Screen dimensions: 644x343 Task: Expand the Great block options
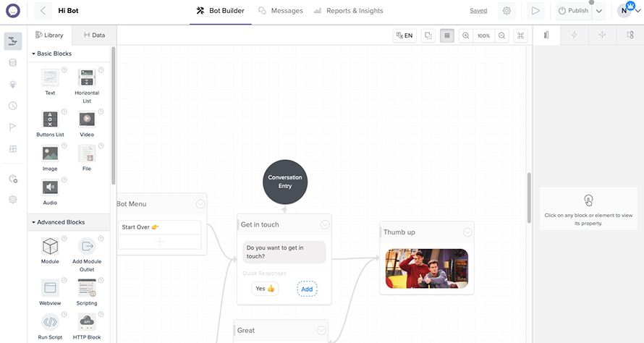coord(321,330)
